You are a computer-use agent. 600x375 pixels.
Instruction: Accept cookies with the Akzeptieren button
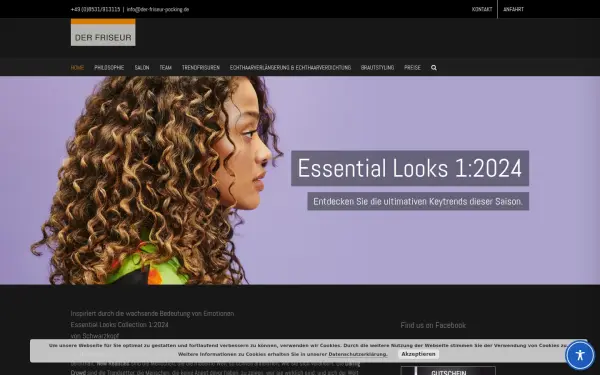tap(418, 354)
